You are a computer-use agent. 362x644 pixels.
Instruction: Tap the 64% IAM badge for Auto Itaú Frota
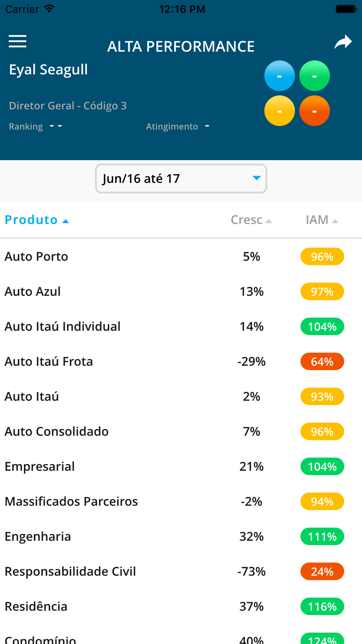[x=322, y=361]
